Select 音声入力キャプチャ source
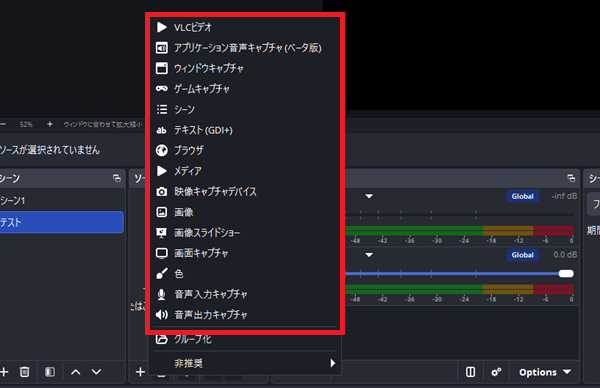600x388 pixels. (245, 294)
